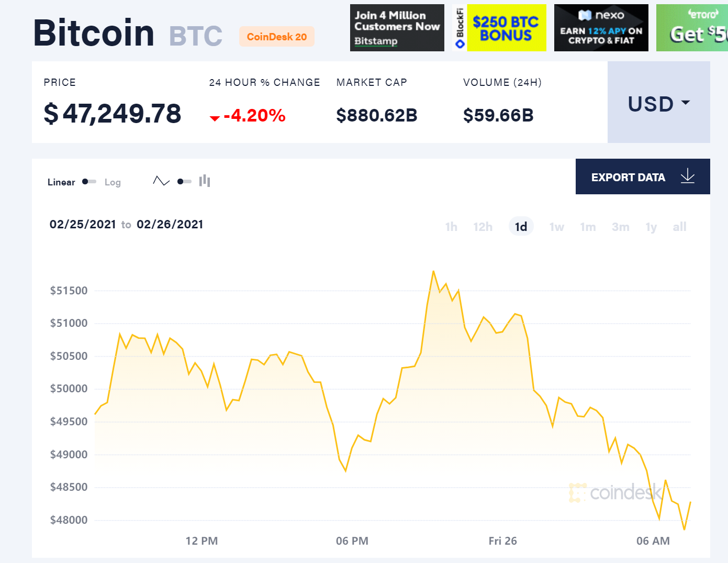Toggle the line/candlestick chart switch
The image size is (728, 563).
[184, 182]
